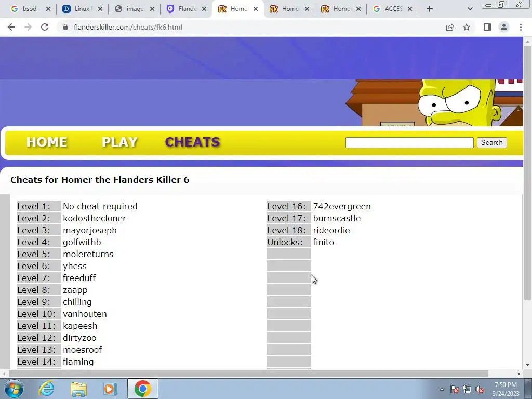Close the Flande tab
The width and height of the screenshot is (532, 399).
(204, 9)
